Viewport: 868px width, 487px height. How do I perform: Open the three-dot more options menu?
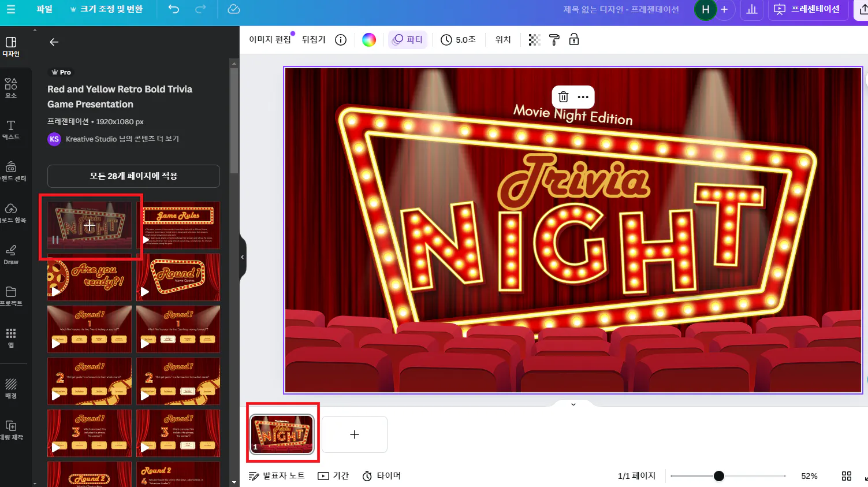point(583,97)
